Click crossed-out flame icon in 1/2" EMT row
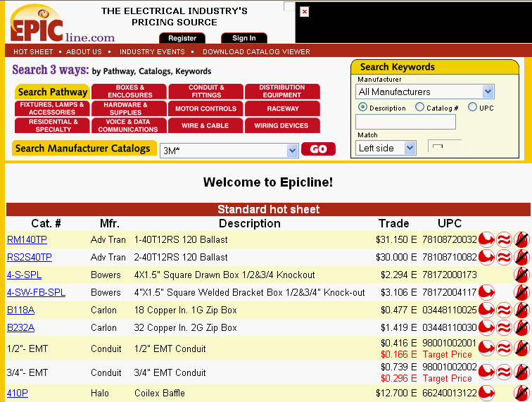 pyautogui.click(x=522, y=348)
